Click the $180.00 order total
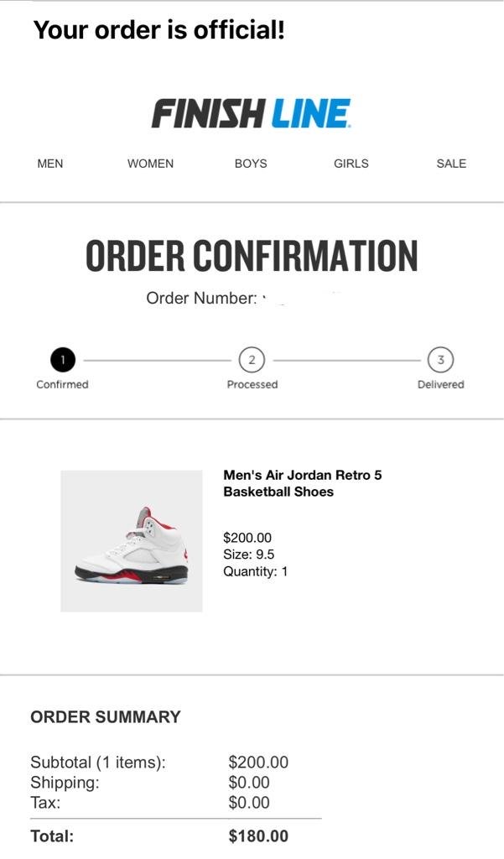The width and height of the screenshot is (504, 859). click(x=258, y=836)
